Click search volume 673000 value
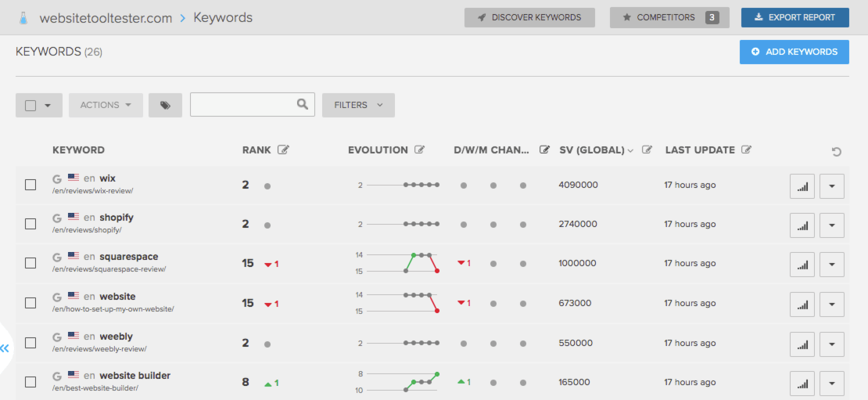The height and width of the screenshot is (400, 868). pos(576,303)
